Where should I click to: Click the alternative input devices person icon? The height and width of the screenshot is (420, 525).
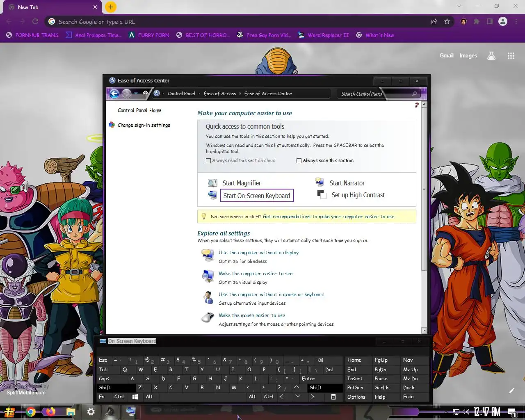pyautogui.click(x=208, y=297)
